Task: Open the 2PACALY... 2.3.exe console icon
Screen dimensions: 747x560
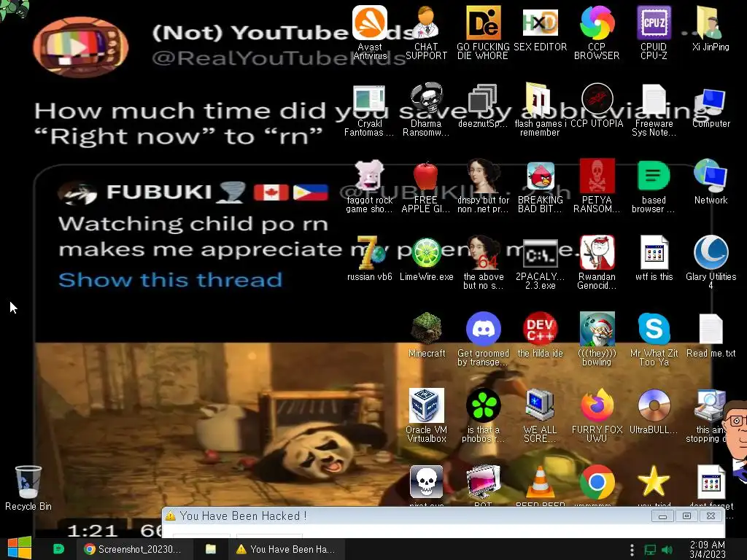Action: [x=540, y=263]
